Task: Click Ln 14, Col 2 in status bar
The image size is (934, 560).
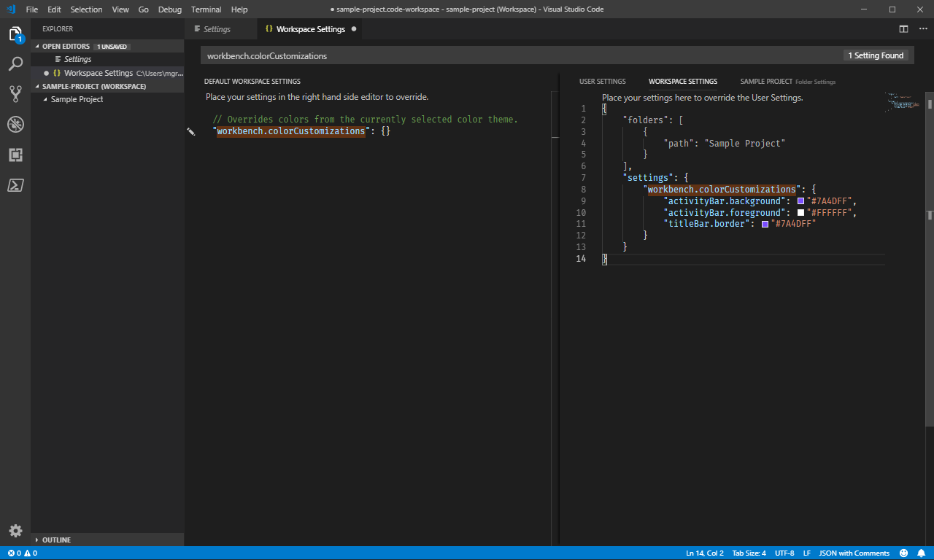Action: click(704, 553)
